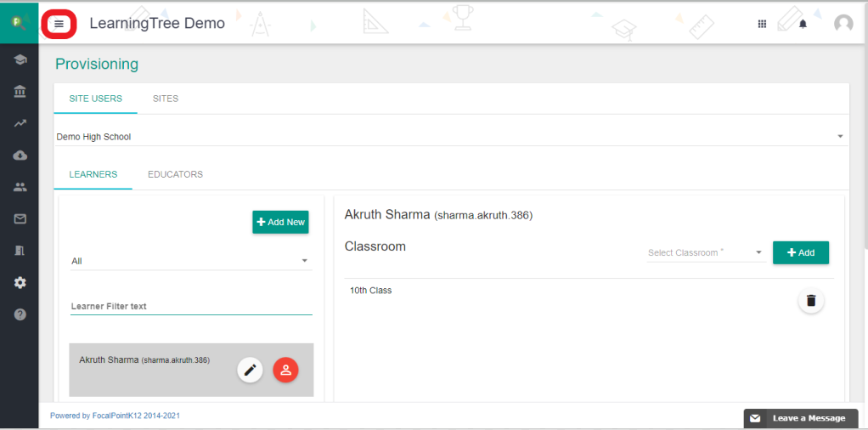The image size is (868, 430).
Task: Click the mail envelope sidebar icon
Action: (x=20, y=218)
